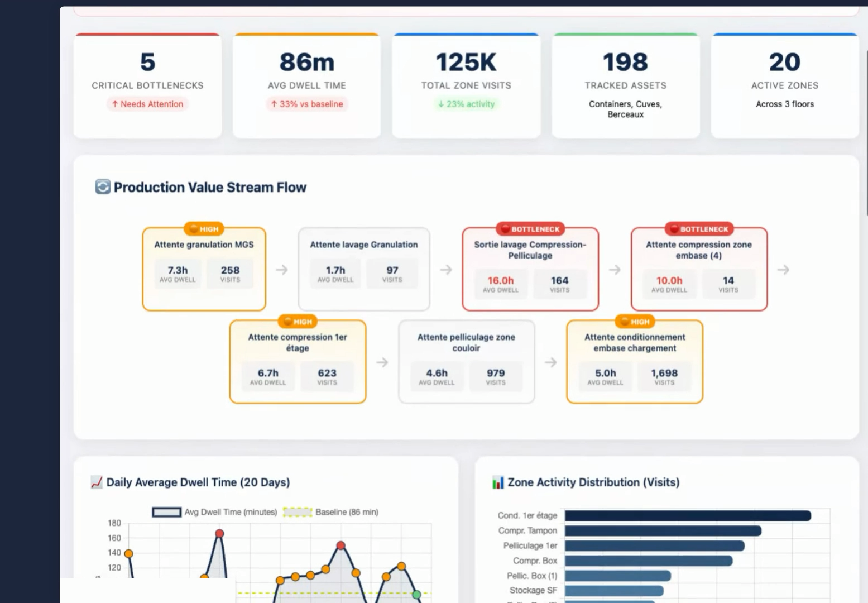Viewport: 868px width, 603px height.
Task: Click the 16.0h avg dwell value
Action: [501, 280]
